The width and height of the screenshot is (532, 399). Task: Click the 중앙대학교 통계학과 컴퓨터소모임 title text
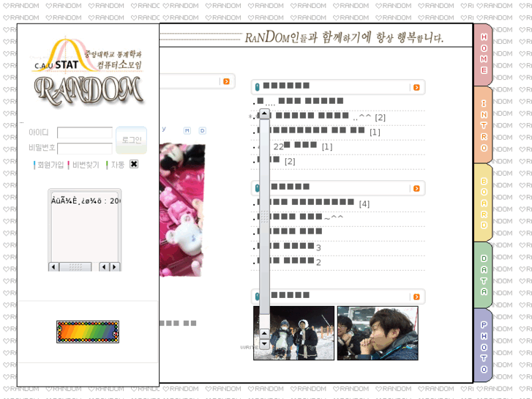pyautogui.click(x=113, y=59)
